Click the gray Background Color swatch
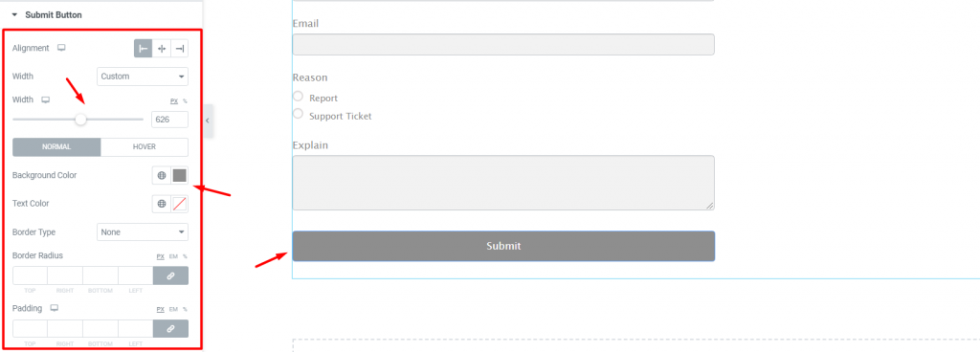 coord(179,175)
